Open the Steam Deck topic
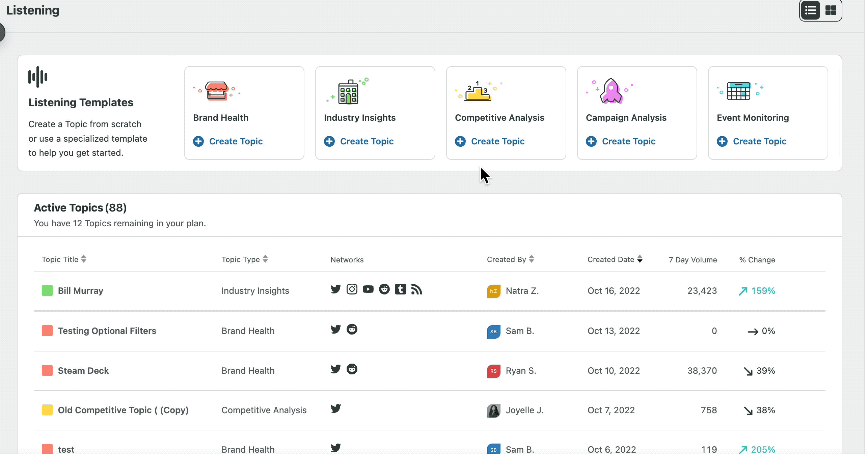Image resolution: width=868 pixels, height=454 pixels. tap(83, 371)
